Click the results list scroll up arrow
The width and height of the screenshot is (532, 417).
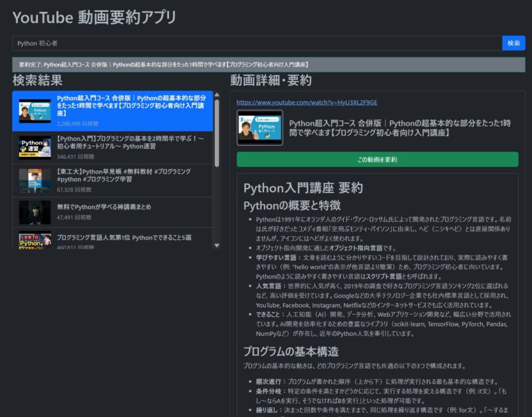[x=217, y=94]
